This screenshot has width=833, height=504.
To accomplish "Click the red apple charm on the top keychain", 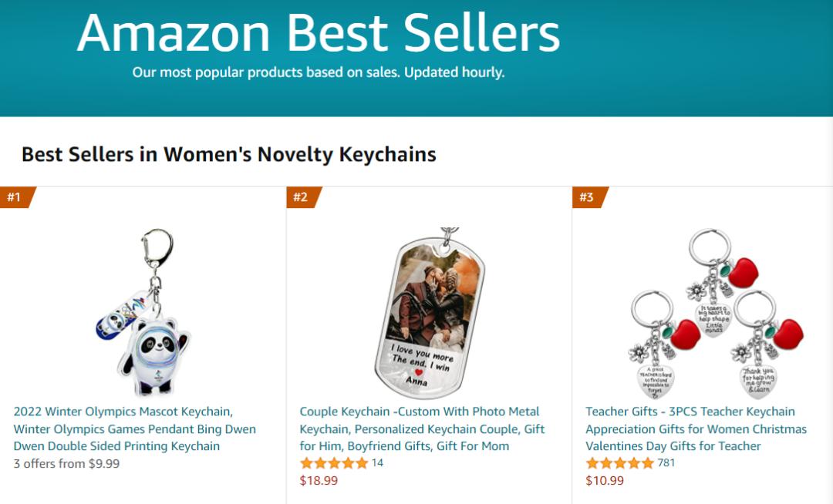I will click(742, 273).
